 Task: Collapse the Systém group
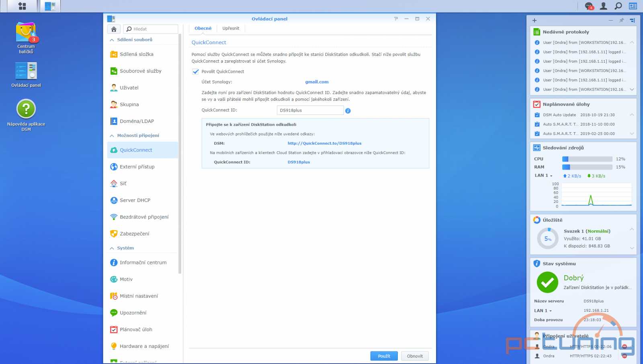pos(112,248)
